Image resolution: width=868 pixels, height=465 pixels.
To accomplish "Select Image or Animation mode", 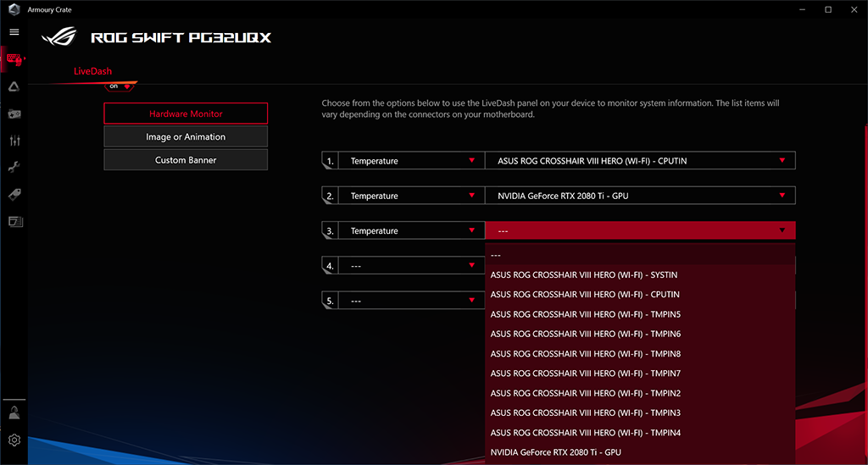I will pos(186,136).
